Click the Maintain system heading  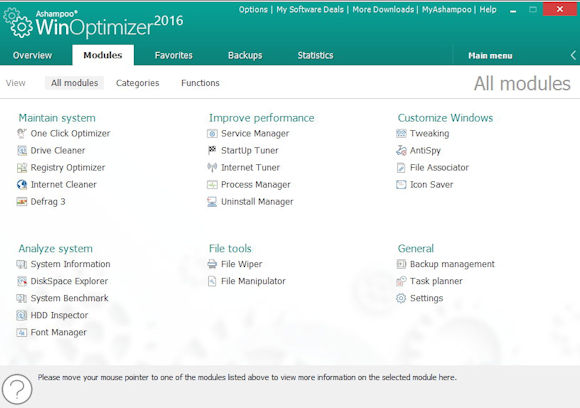point(57,118)
